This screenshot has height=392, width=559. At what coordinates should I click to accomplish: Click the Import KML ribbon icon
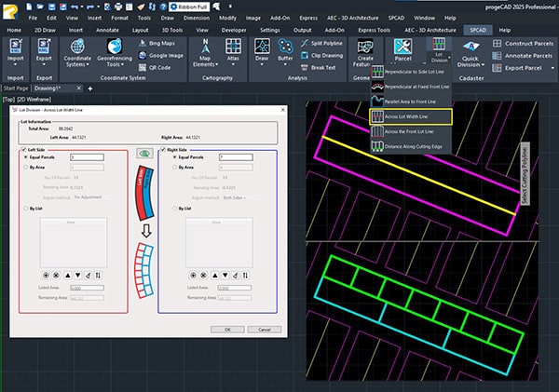click(x=15, y=47)
